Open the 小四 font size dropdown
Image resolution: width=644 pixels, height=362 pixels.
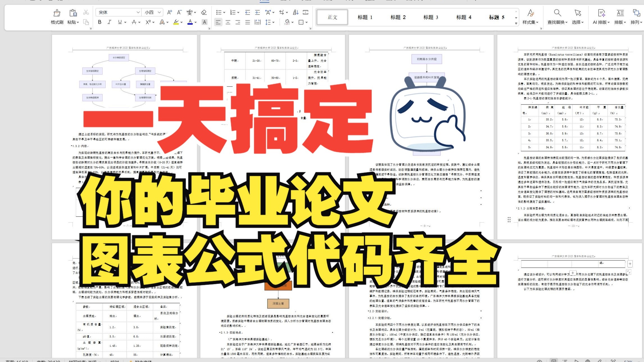pyautogui.click(x=159, y=12)
